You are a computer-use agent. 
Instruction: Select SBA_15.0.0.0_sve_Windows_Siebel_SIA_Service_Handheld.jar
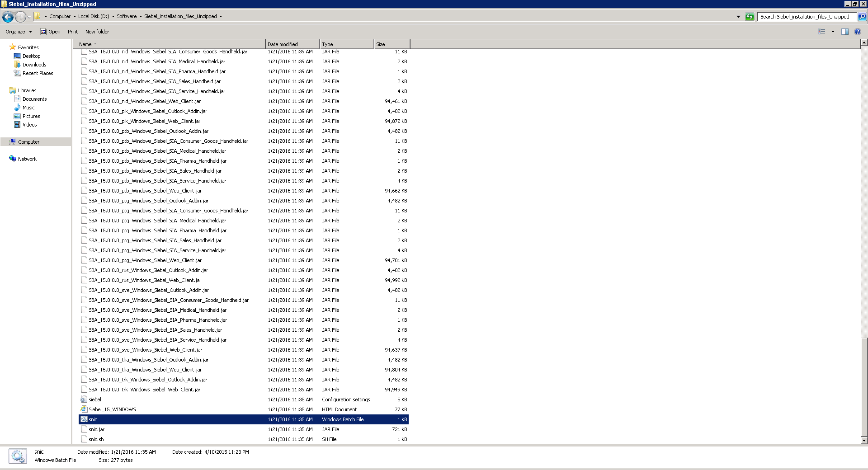pyautogui.click(x=157, y=340)
